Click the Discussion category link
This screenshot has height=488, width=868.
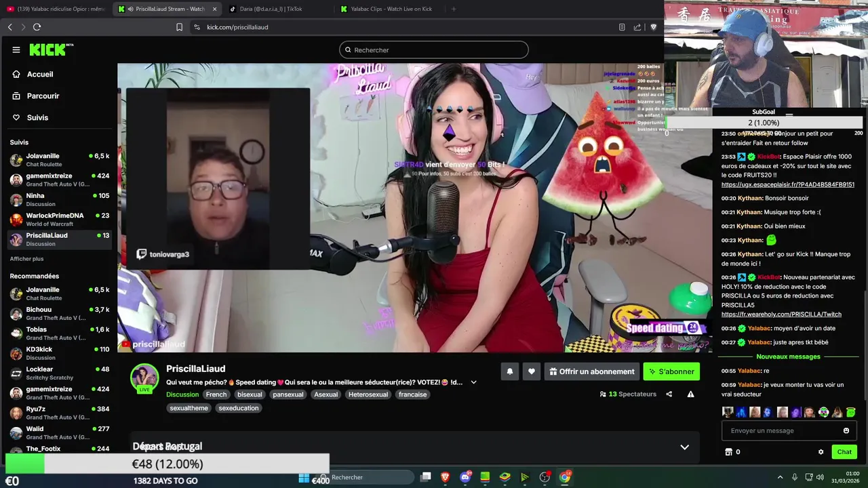click(182, 394)
